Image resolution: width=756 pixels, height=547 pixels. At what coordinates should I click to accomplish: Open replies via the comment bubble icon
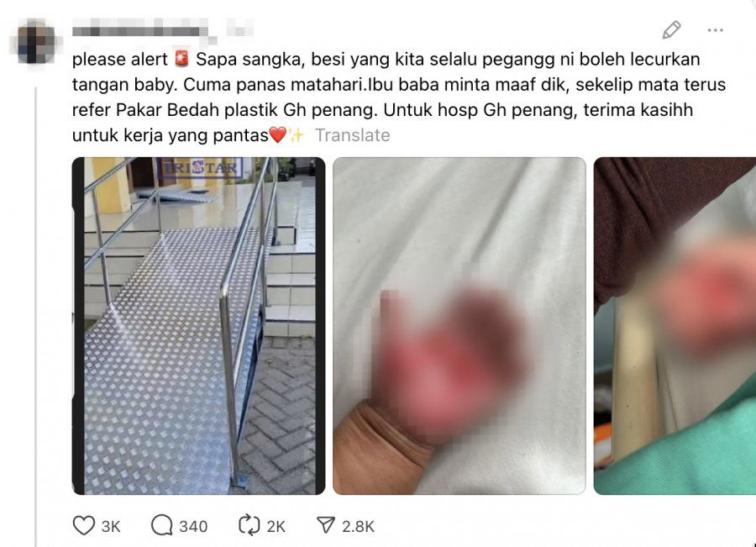click(161, 526)
